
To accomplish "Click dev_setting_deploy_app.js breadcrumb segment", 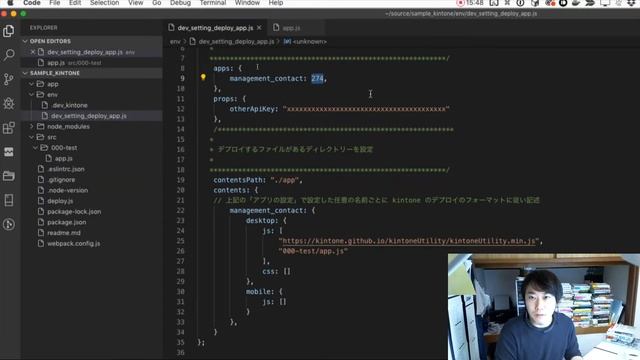I will coord(236,42).
